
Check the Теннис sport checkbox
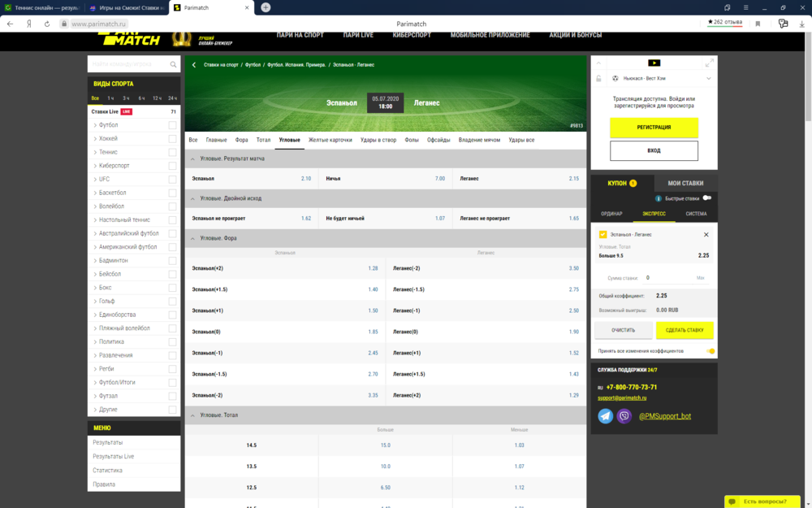tap(172, 152)
